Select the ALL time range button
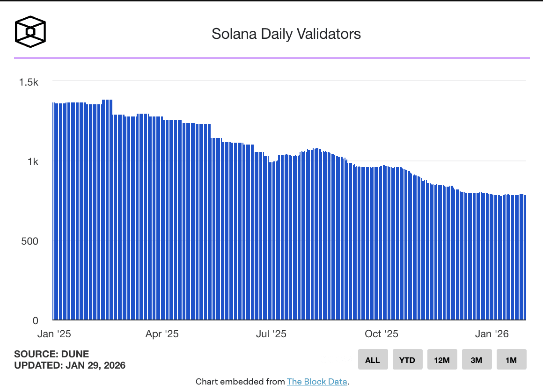The image size is (543, 392). [x=373, y=360]
